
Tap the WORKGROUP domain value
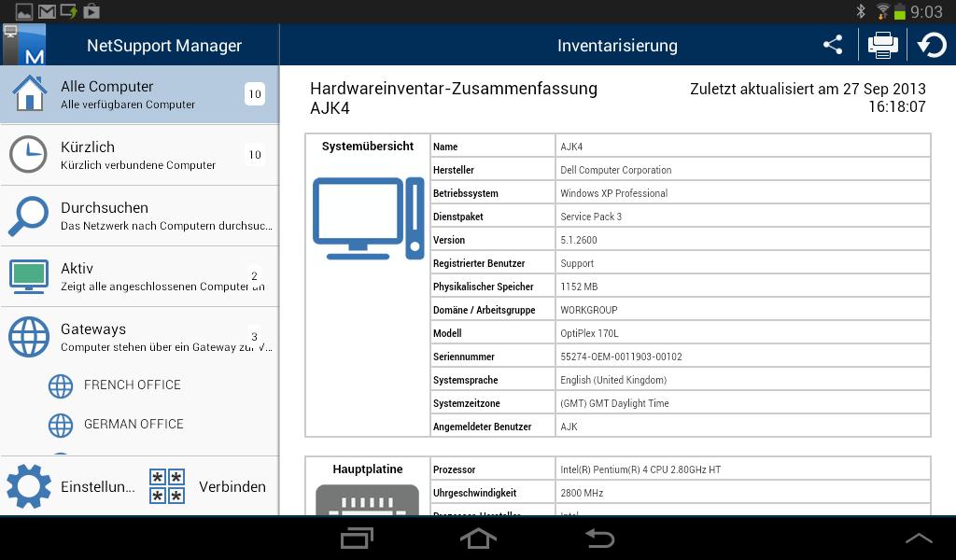coord(589,310)
